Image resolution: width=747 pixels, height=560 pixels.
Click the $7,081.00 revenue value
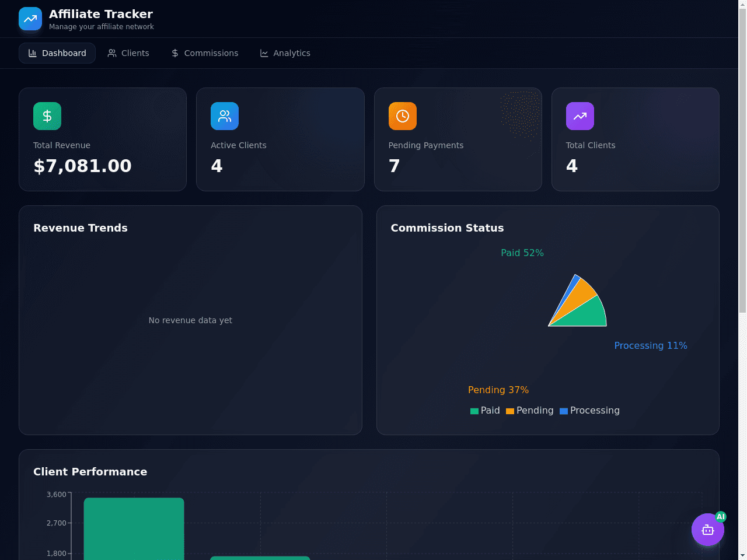(82, 166)
